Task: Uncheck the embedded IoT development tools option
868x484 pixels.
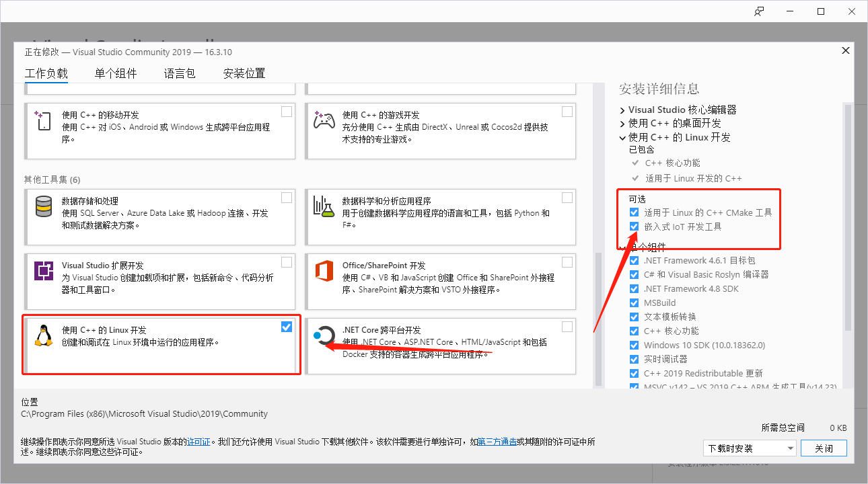Action: coord(634,227)
